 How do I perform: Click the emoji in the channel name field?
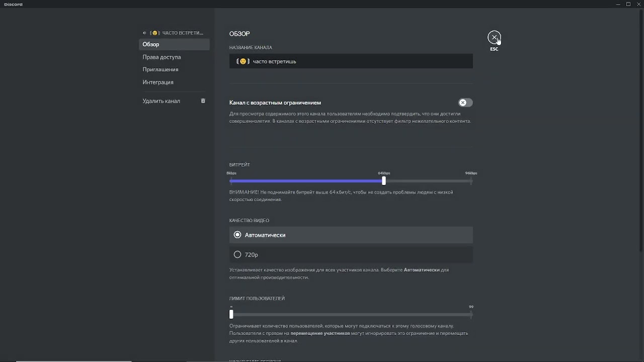243,61
